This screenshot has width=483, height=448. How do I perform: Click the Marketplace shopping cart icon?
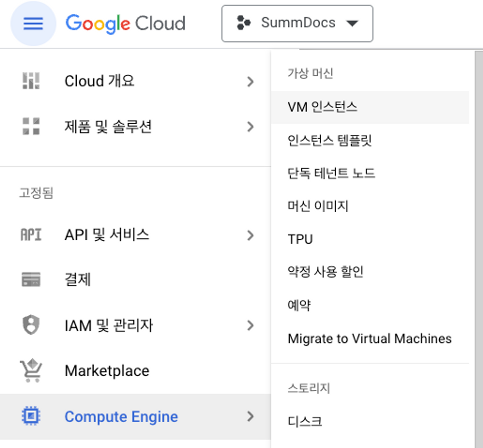31,370
